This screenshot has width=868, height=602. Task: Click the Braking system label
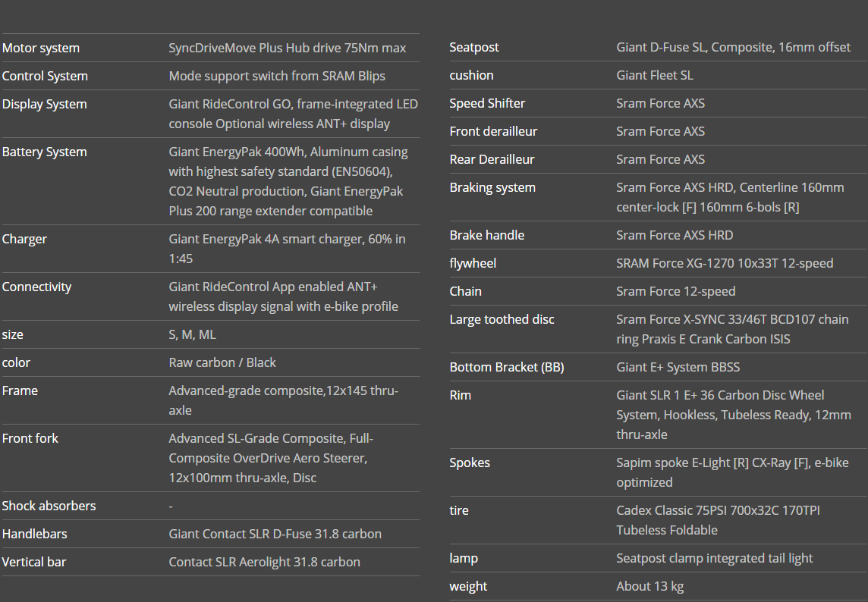(492, 188)
